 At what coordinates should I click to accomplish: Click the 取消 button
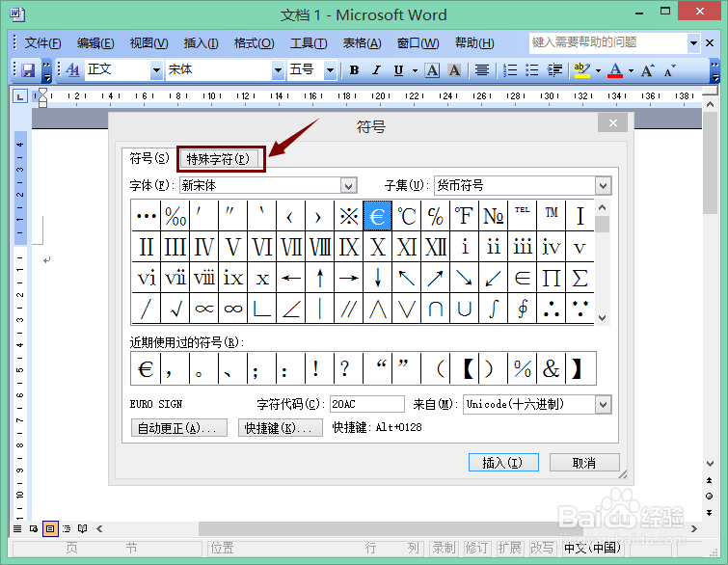click(584, 463)
